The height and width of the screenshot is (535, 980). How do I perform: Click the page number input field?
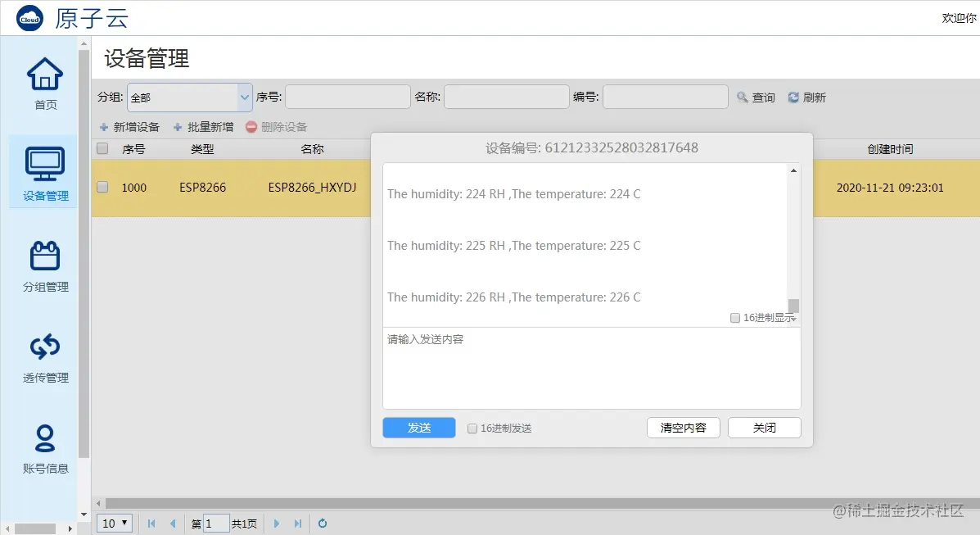coord(216,524)
